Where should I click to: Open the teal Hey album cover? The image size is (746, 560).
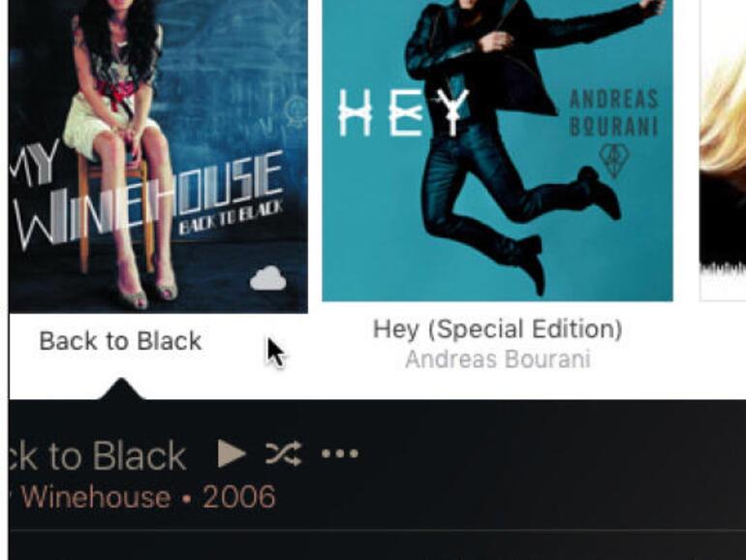(x=497, y=150)
